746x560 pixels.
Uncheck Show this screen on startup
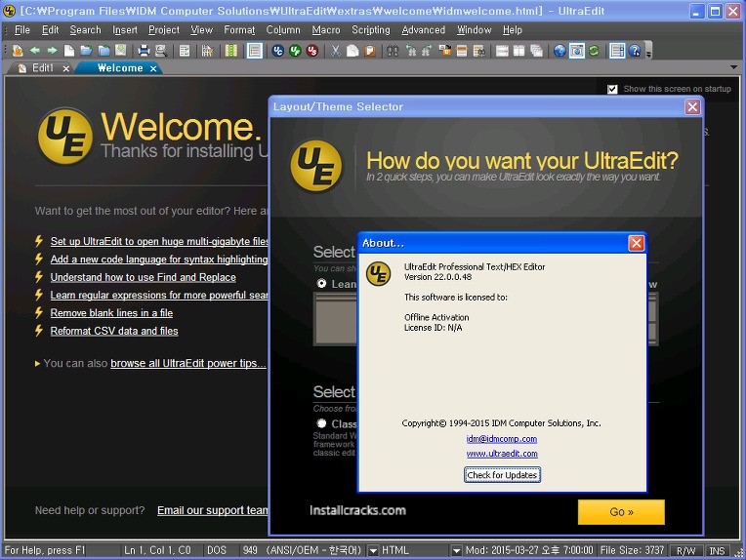click(x=612, y=89)
